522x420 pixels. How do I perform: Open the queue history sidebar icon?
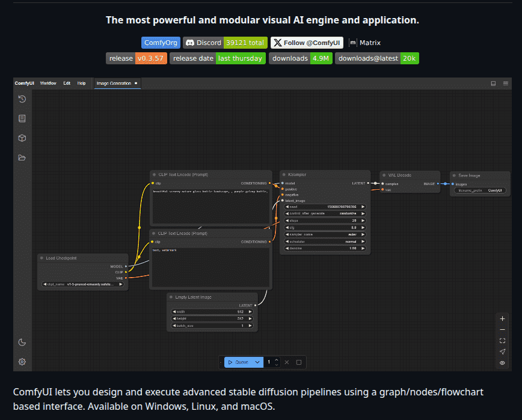click(x=22, y=99)
